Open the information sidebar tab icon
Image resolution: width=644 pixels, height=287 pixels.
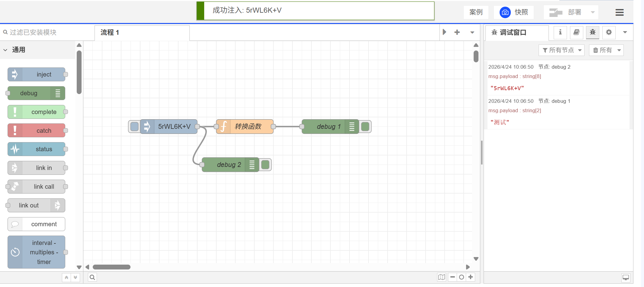tap(560, 32)
